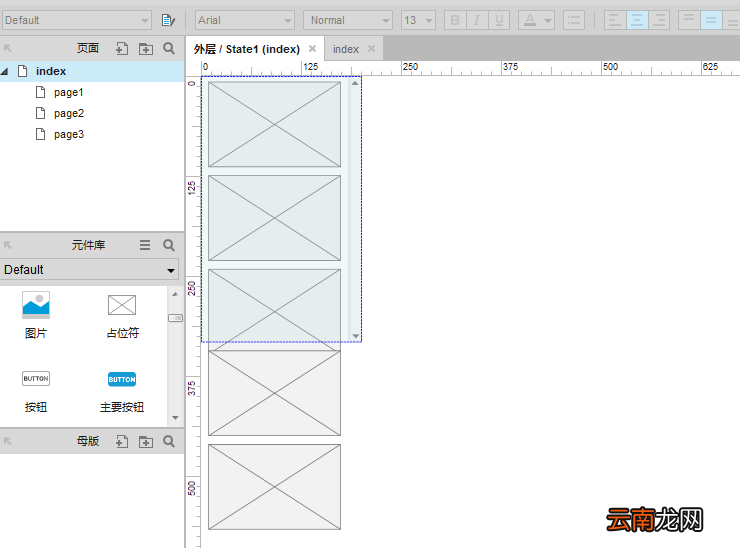Align text center
Viewport: 740px width, 548px height.
click(637, 20)
